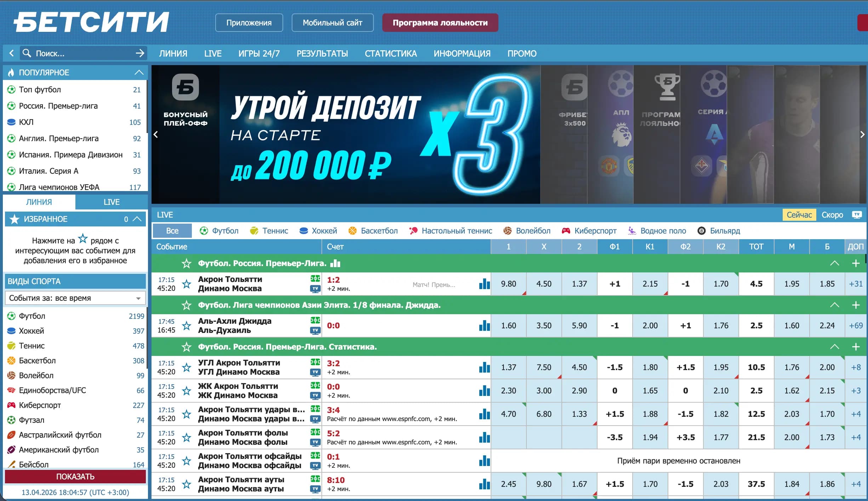Filter live events by Теннис tab
This screenshot has width=868, height=501.
(x=269, y=231)
